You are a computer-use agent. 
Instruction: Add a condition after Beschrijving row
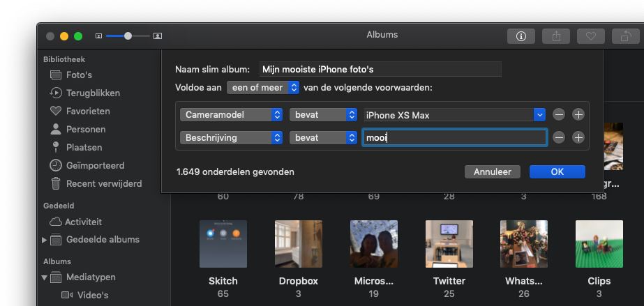click(578, 138)
